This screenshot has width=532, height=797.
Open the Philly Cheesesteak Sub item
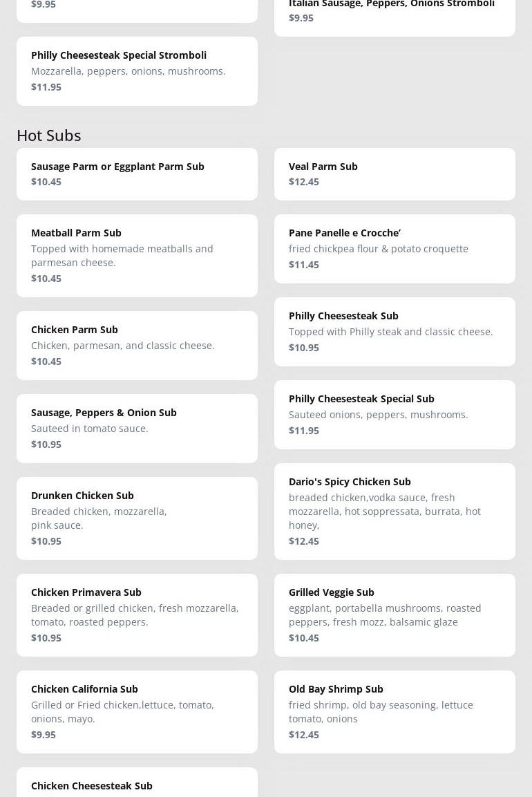[394, 331]
